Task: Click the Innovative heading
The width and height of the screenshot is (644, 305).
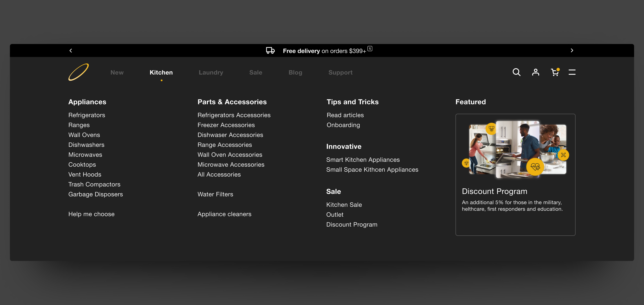Action: click(x=344, y=147)
